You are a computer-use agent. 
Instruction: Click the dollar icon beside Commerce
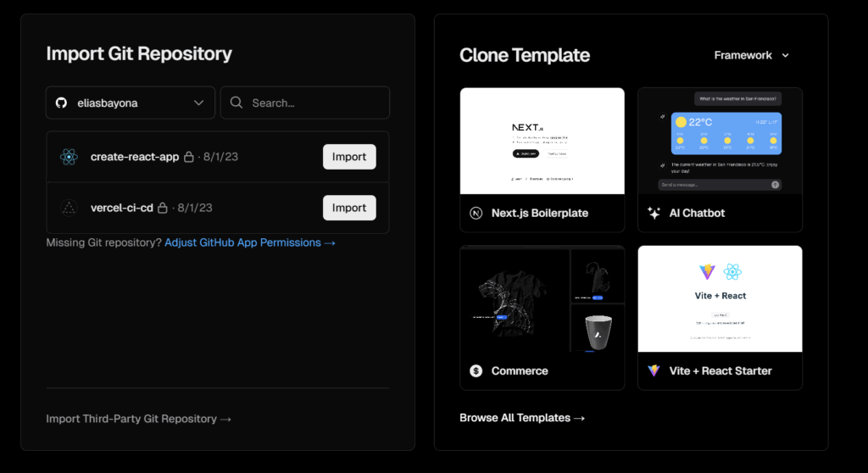[x=476, y=371]
